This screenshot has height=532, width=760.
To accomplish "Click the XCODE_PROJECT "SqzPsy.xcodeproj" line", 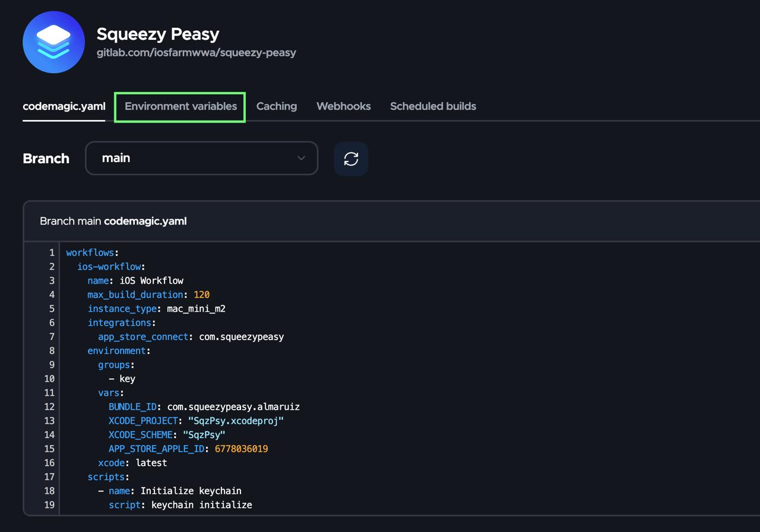I will (196, 421).
